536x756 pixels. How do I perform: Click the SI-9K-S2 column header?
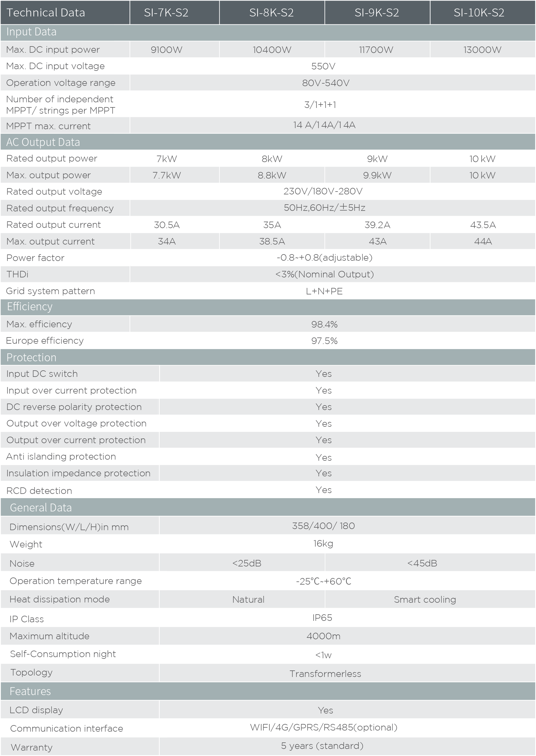click(x=377, y=12)
